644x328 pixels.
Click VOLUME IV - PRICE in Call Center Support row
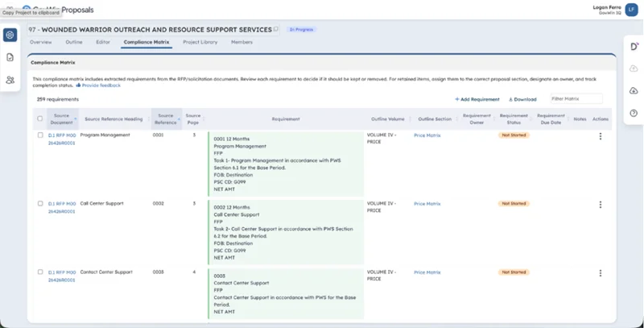pyautogui.click(x=382, y=207)
